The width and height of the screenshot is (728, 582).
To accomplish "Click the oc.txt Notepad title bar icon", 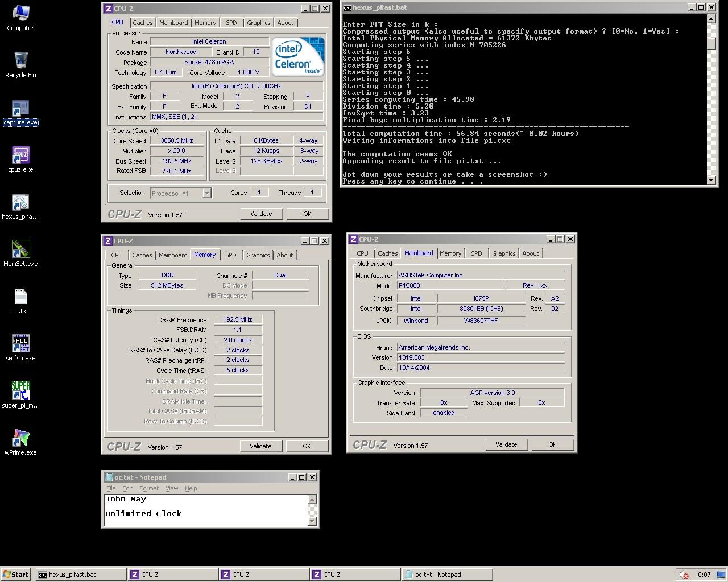I will [109, 477].
